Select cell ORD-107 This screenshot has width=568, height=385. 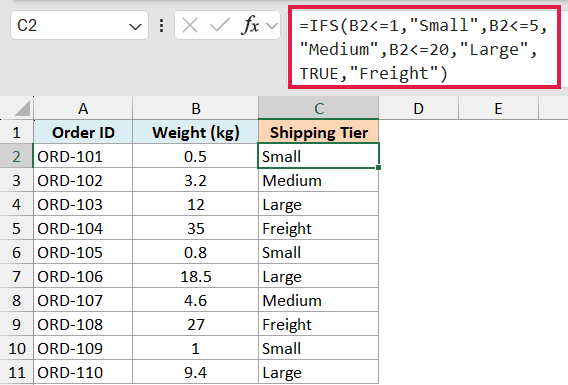click(83, 300)
